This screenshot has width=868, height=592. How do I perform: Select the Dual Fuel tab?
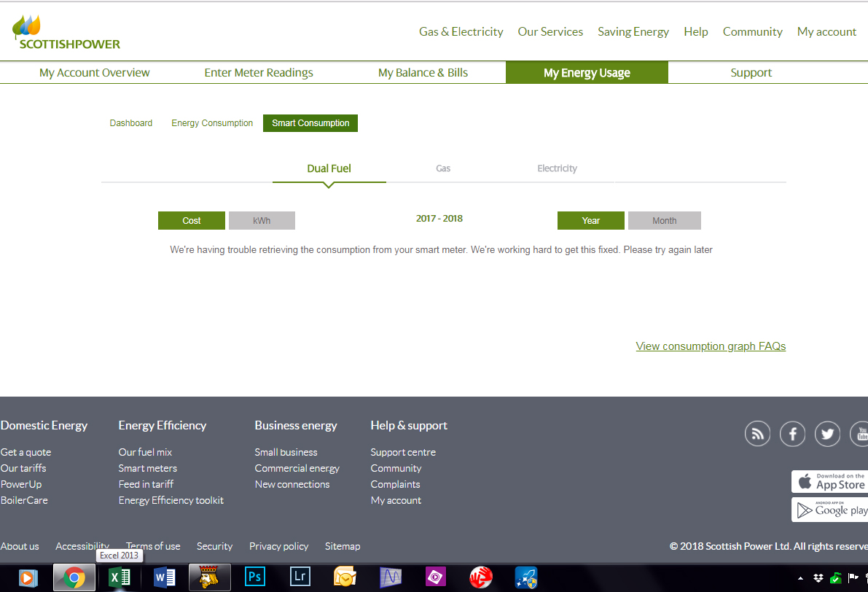(x=329, y=168)
